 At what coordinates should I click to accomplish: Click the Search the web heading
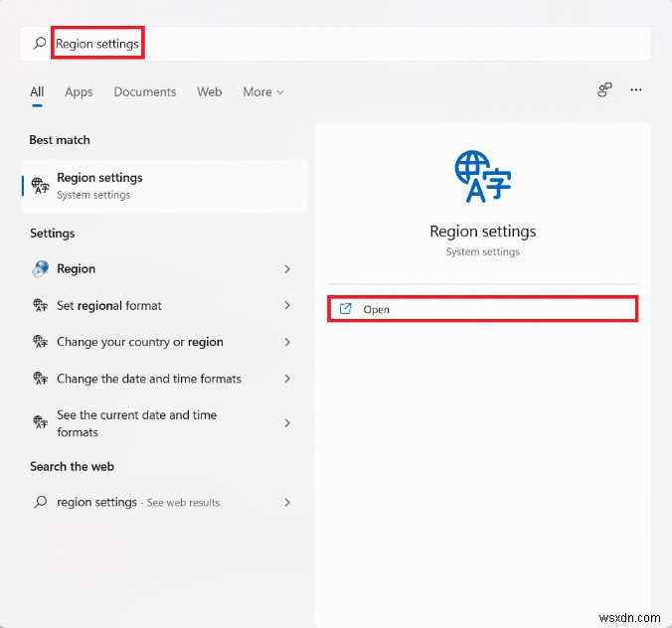point(72,466)
